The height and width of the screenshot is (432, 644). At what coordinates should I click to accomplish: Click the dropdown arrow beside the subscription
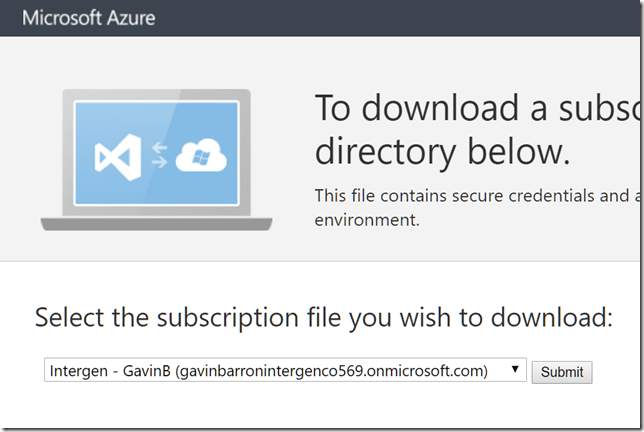click(516, 370)
